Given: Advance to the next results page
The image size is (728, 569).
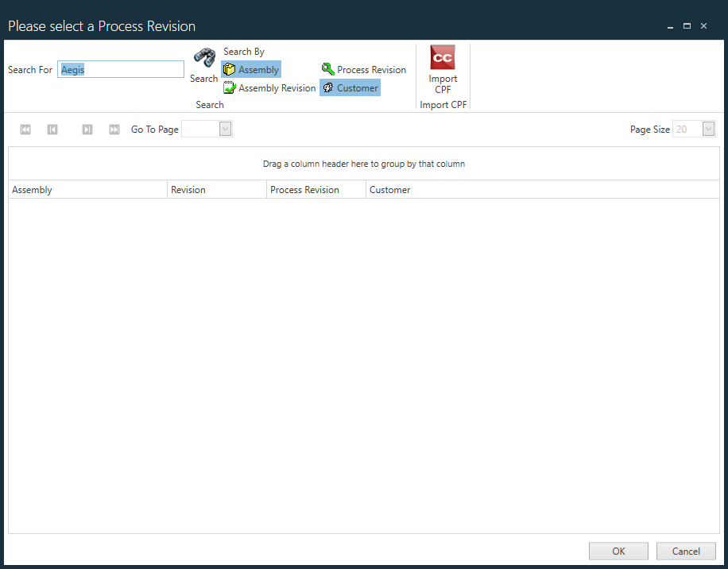Looking at the screenshot, I should [x=87, y=129].
